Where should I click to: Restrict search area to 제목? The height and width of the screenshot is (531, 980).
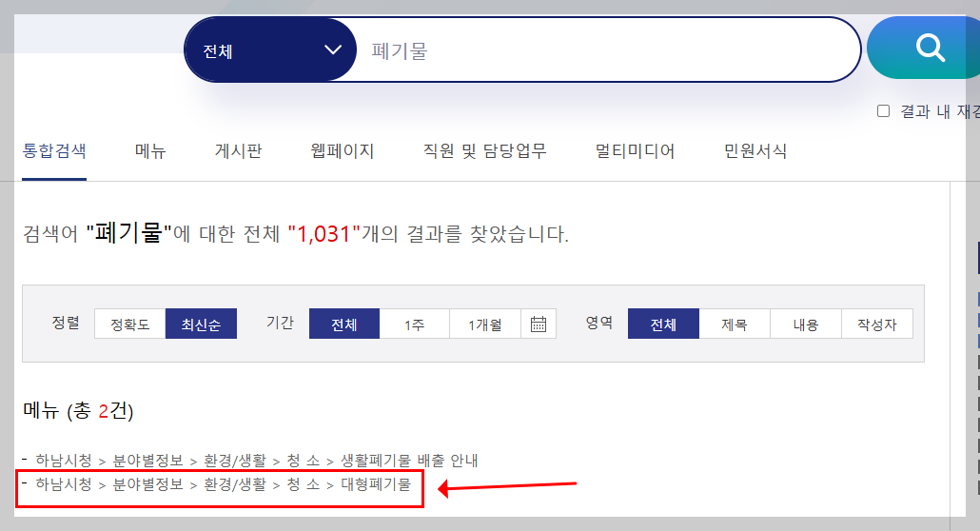[x=735, y=324]
